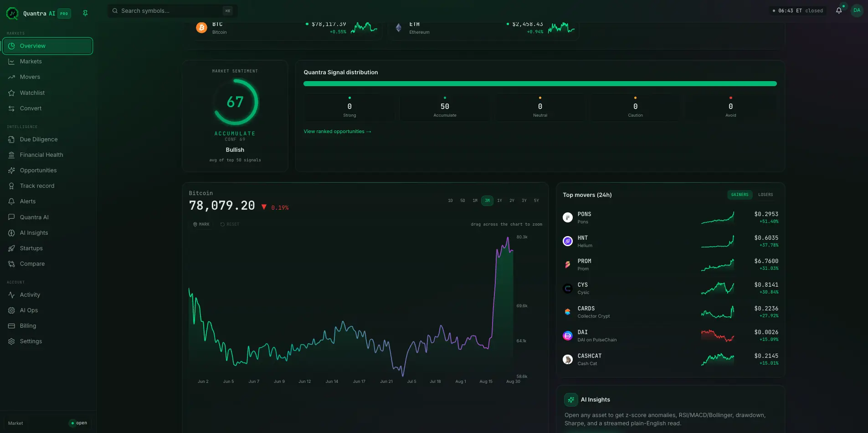
Task: Click the Settings gear icon
Action: [x=11, y=341]
